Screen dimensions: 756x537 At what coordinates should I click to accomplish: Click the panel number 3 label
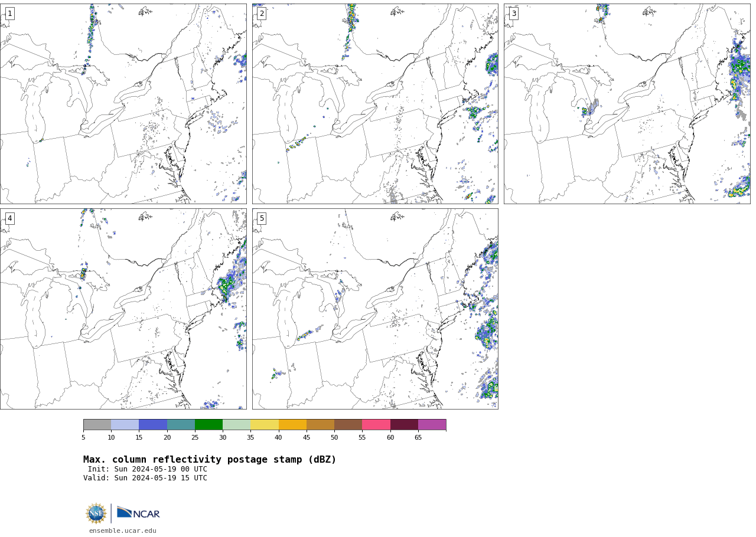tap(514, 14)
